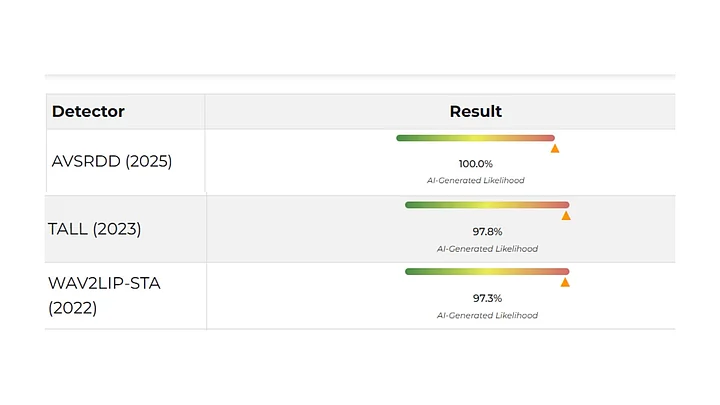Select the WAV2LIP-STA (2022) detector name
The height and width of the screenshot is (405, 720).
coord(104,295)
